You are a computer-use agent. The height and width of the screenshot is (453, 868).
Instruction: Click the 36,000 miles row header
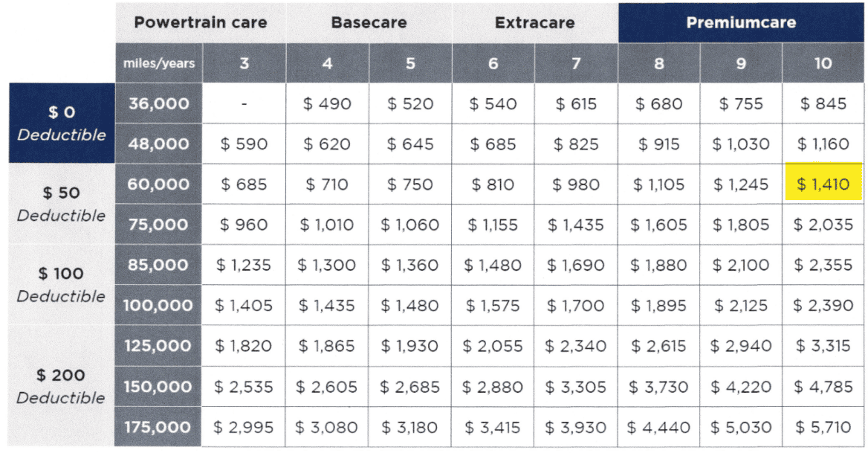pyautogui.click(x=158, y=103)
